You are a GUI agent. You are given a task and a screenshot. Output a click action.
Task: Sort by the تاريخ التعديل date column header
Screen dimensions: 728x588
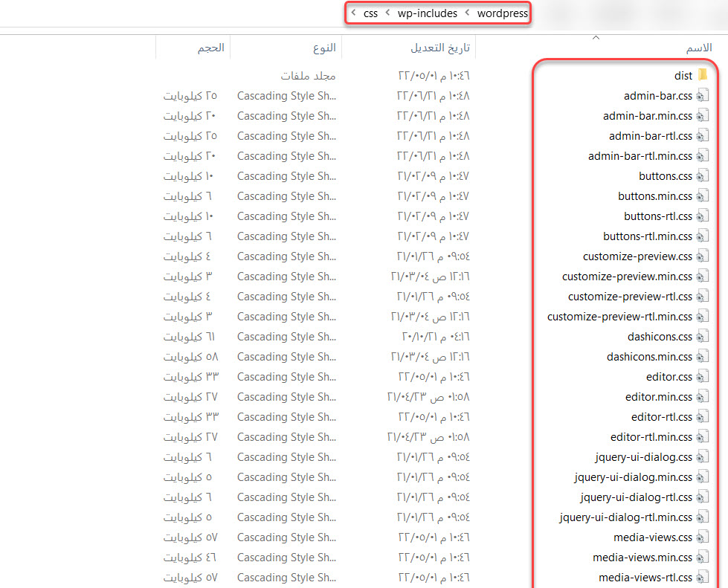(x=440, y=48)
